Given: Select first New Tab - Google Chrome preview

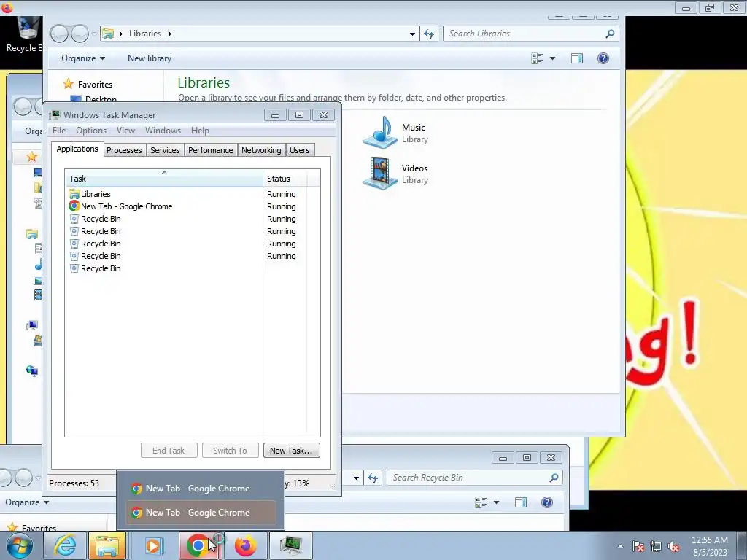Looking at the screenshot, I should point(201,488).
